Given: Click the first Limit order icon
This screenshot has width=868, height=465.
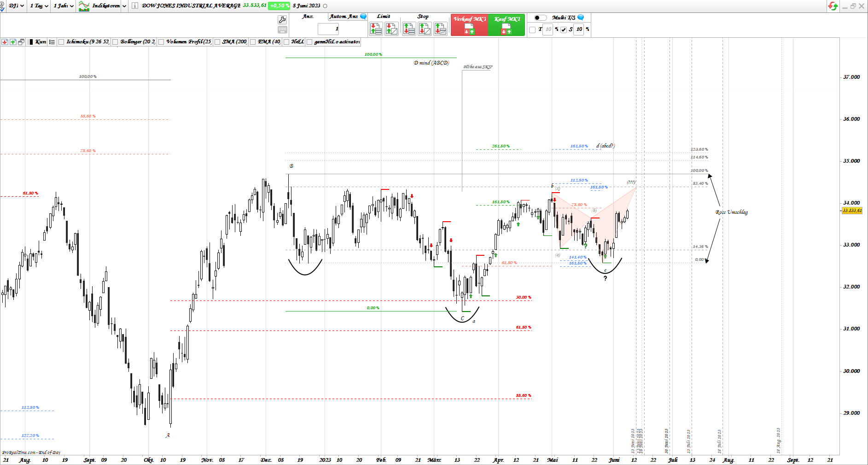Looking at the screenshot, I should click(376, 29).
